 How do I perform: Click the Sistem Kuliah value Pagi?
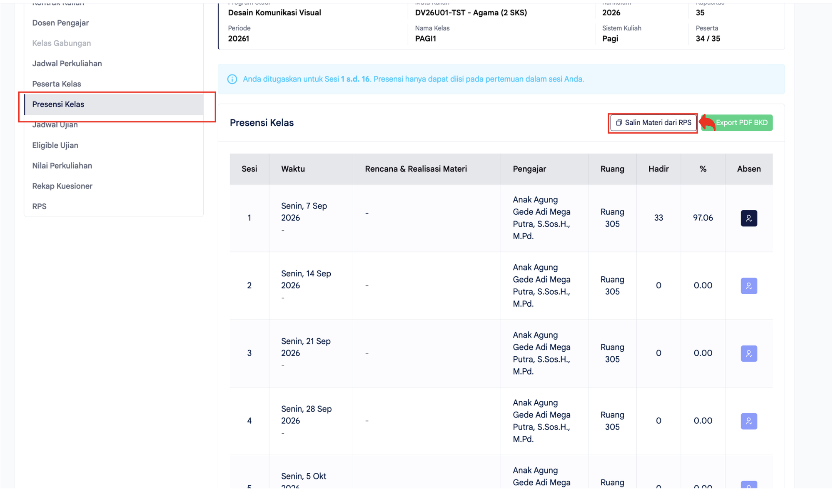pyautogui.click(x=610, y=39)
